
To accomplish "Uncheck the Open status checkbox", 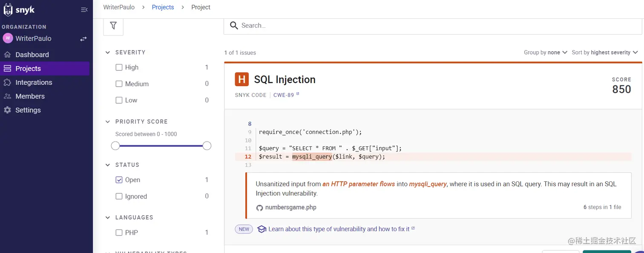I will [119, 180].
